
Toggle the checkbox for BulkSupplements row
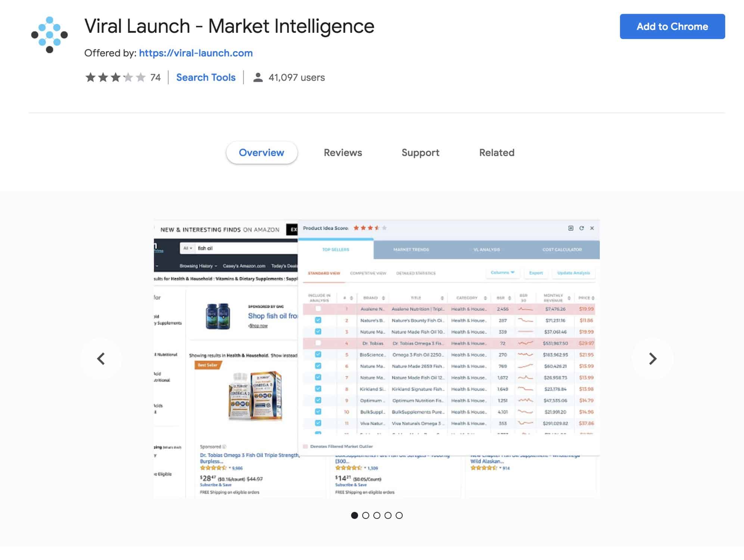318,411
